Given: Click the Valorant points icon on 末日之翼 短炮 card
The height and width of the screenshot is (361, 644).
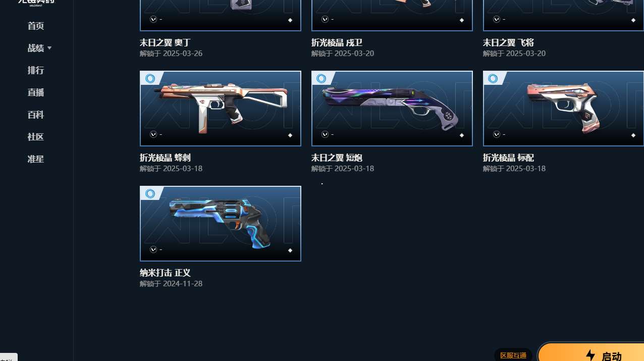Looking at the screenshot, I should [x=325, y=134].
